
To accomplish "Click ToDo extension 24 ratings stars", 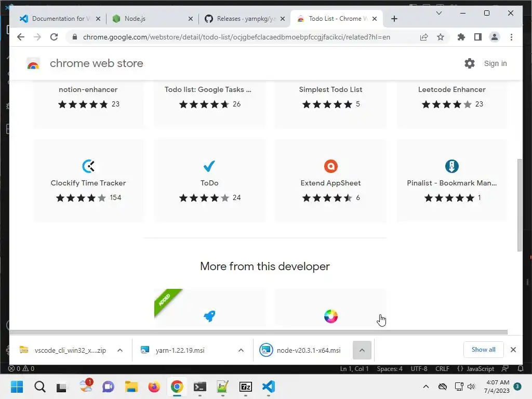I will click(x=204, y=198).
